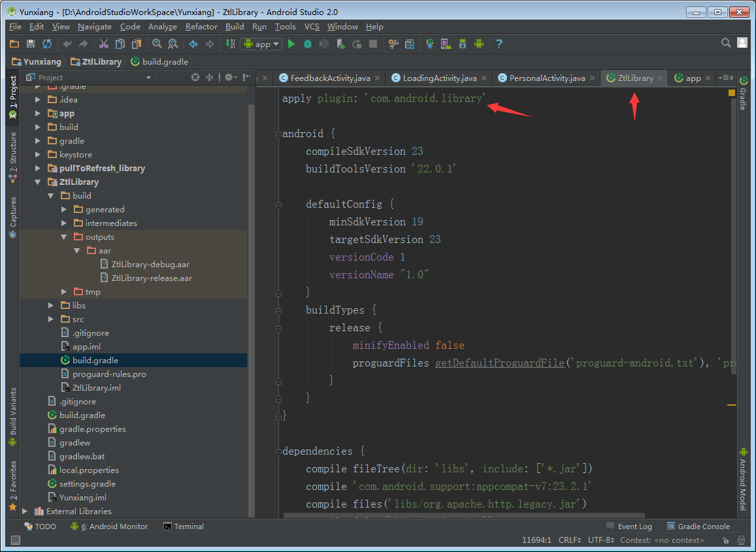Screen dimensions: 756x552
Task: Open the Analyze menu
Action: tap(162, 27)
